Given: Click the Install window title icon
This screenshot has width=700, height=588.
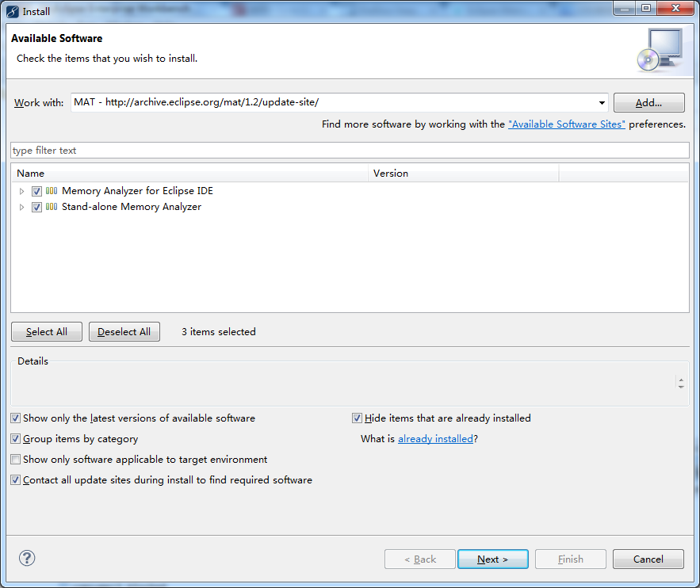Looking at the screenshot, I should pos(13,11).
